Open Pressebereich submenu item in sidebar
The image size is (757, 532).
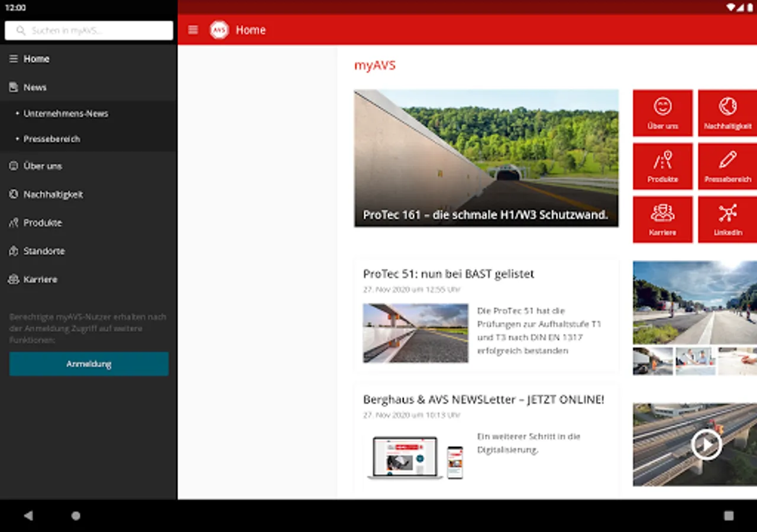click(x=89, y=139)
